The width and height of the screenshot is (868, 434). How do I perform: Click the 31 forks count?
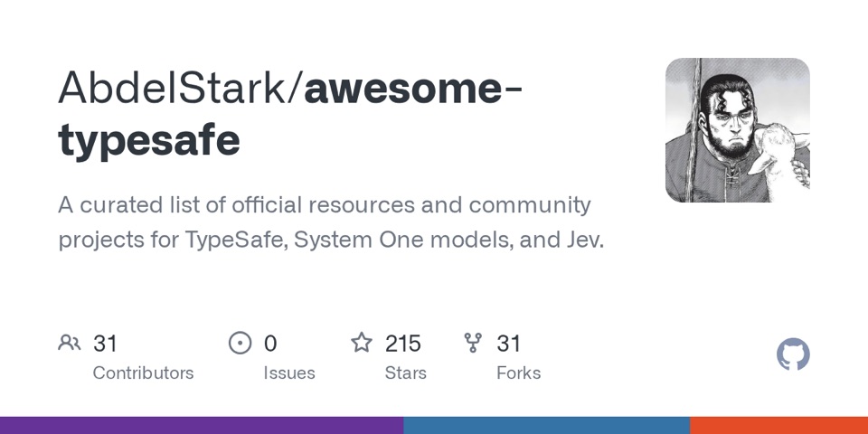(508, 344)
